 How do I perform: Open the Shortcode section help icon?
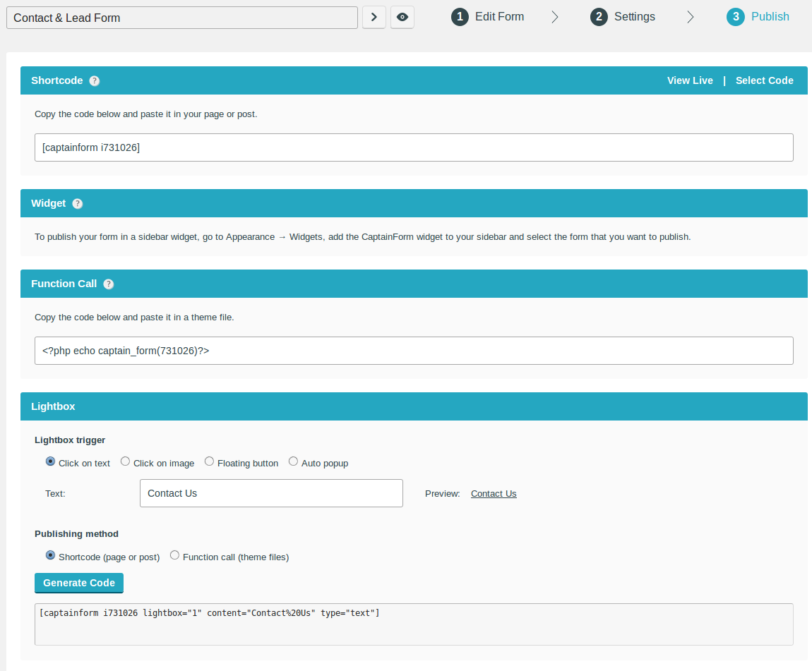click(x=95, y=80)
